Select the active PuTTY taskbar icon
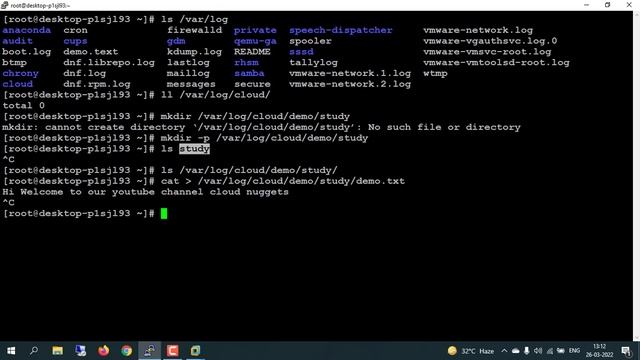Screen dimensions: 640x360 (x=150, y=351)
